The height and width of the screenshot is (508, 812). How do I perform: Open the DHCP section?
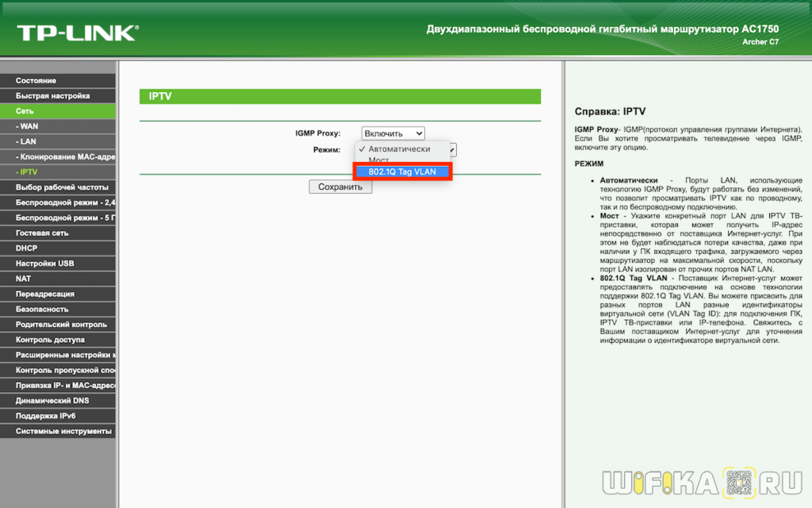coord(57,248)
